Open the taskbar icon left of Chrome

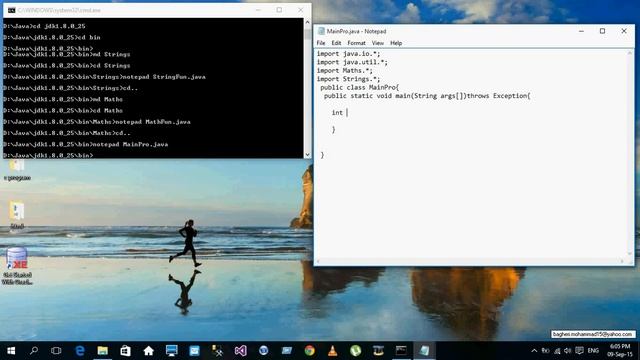pos(287,351)
